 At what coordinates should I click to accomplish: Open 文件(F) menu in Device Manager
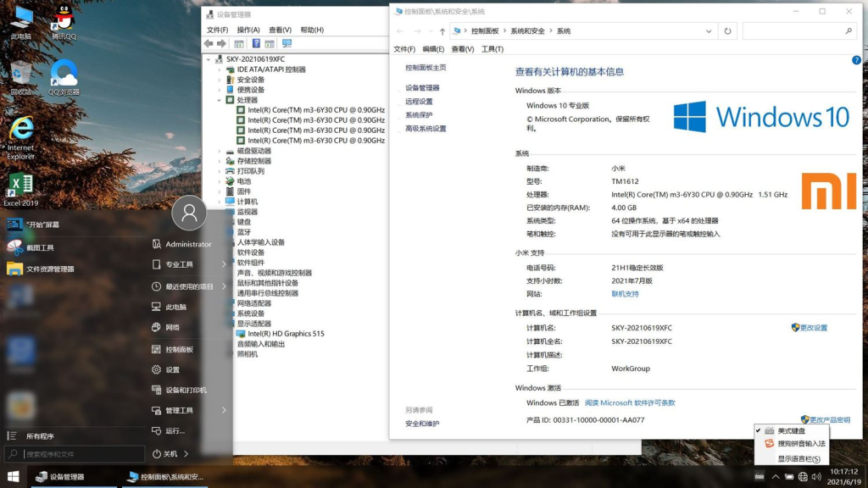click(x=217, y=30)
